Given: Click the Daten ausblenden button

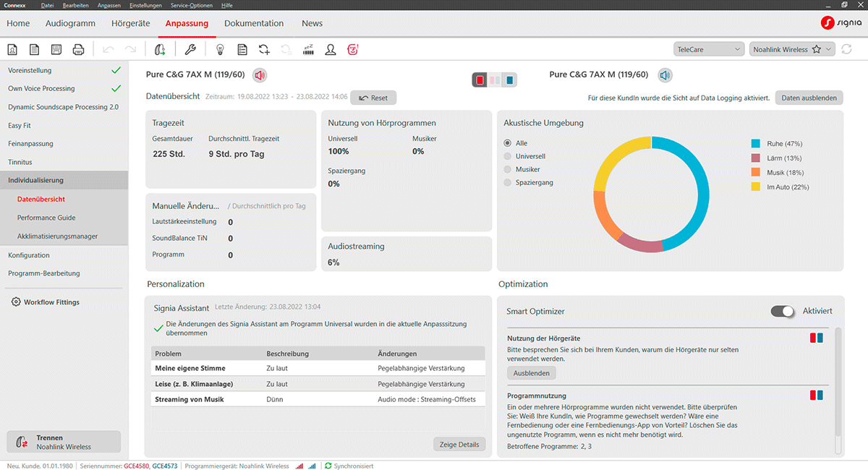Looking at the screenshot, I should pyautogui.click(x=809, y=98).
